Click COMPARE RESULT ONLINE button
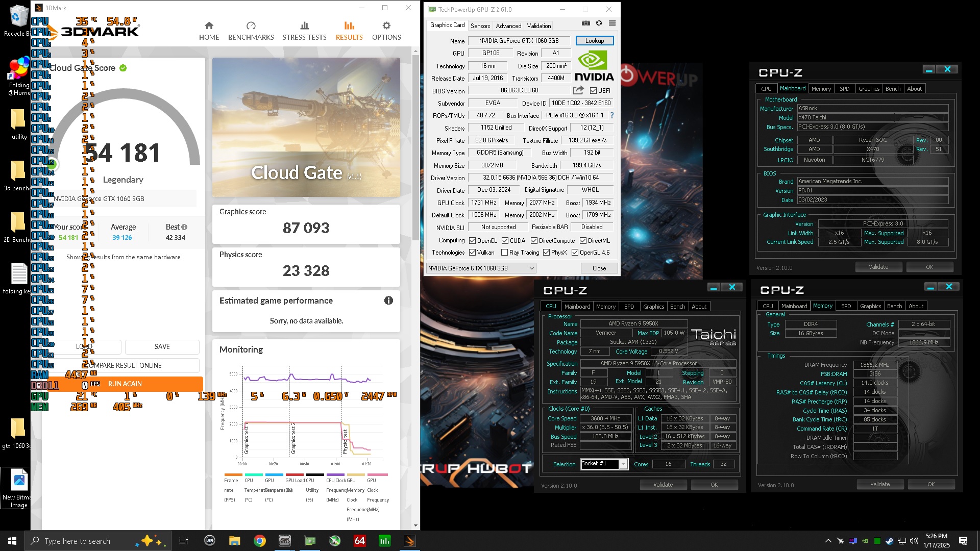The image size is (980, 551). click(125, 365)
